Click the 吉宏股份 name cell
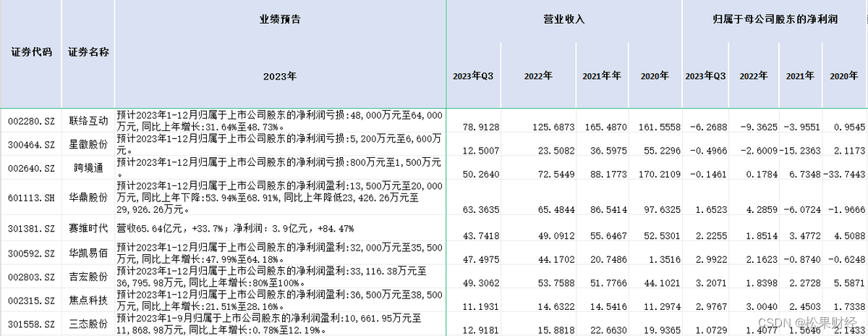Viewport: 868px width, 336px height. click(88, 277)
